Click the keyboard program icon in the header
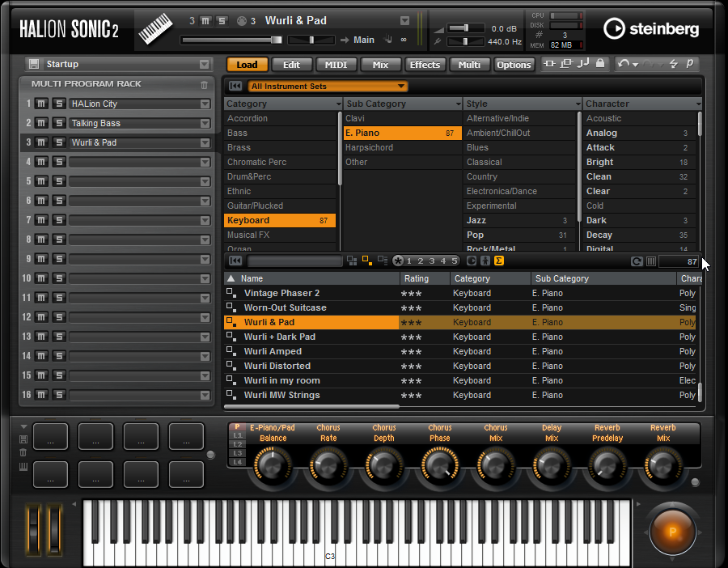This screenshot has height=568, width=728. click(x=155, y=29)
